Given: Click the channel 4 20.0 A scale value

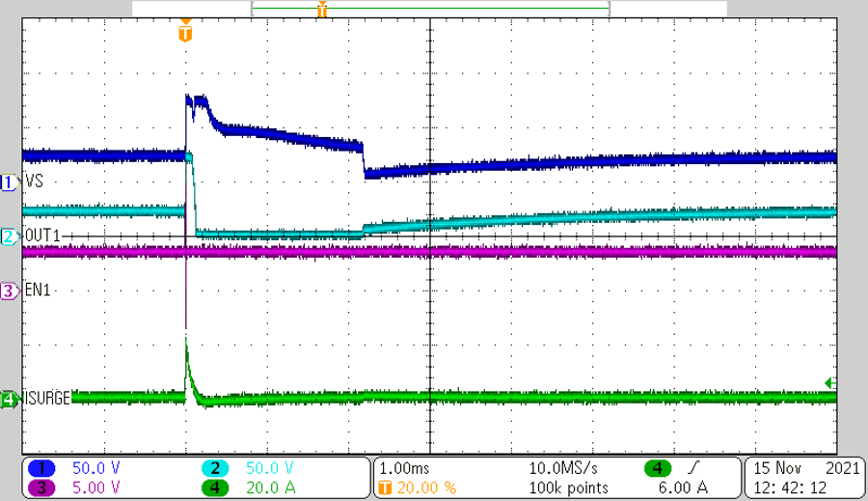Looking at the screenshot, I should coord(271,487).
